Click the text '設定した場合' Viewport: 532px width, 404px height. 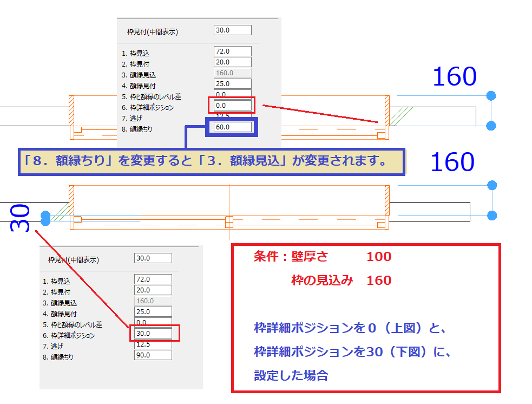[x=291, y=375]
